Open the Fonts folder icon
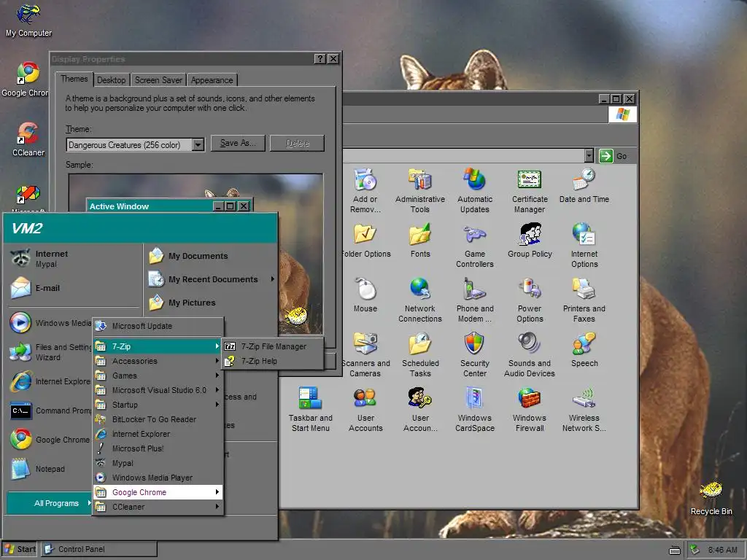 [x=419, y=241]
